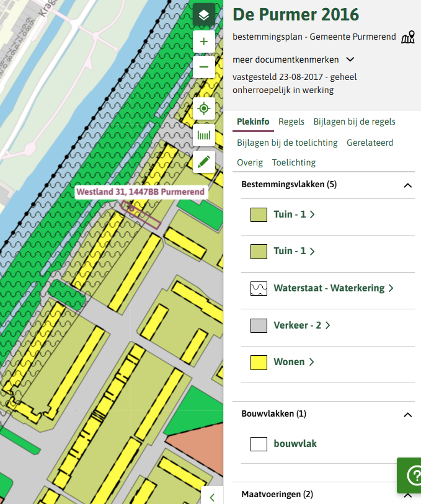Show plan on map icon

point(407,38)
